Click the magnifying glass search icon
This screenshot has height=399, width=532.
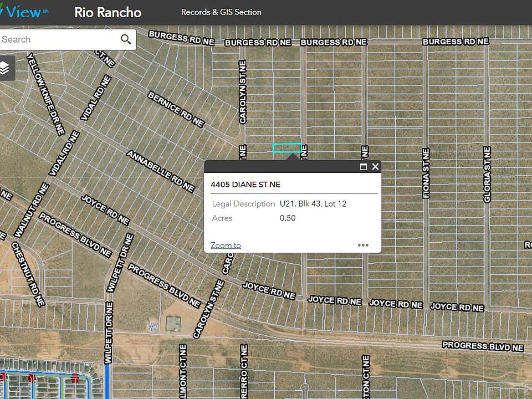coord(126,39)
